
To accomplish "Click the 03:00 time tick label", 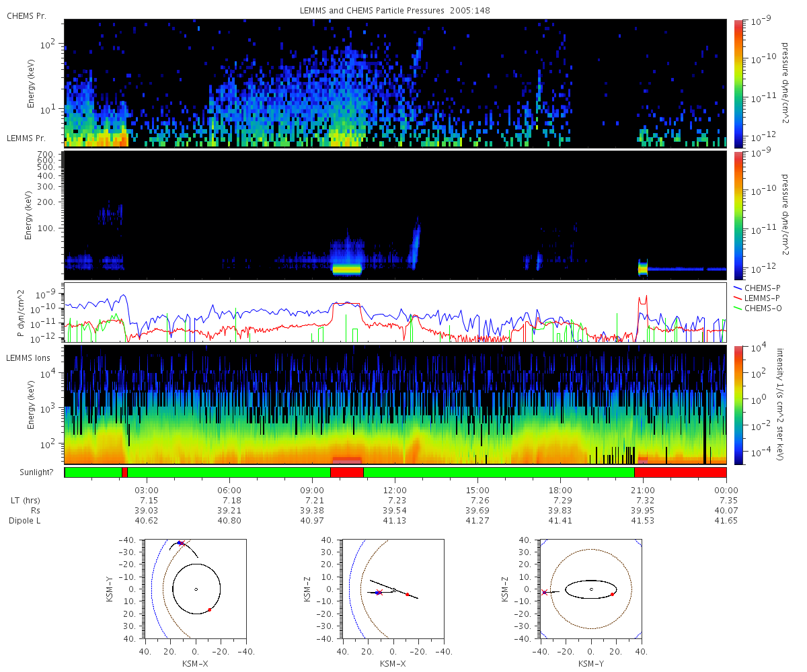I will (147, 490).
